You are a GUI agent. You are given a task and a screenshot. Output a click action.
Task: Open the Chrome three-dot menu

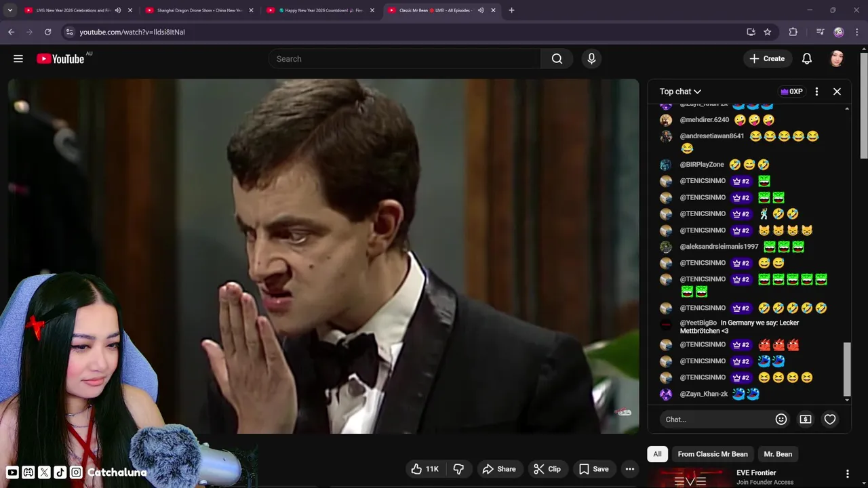857,32
